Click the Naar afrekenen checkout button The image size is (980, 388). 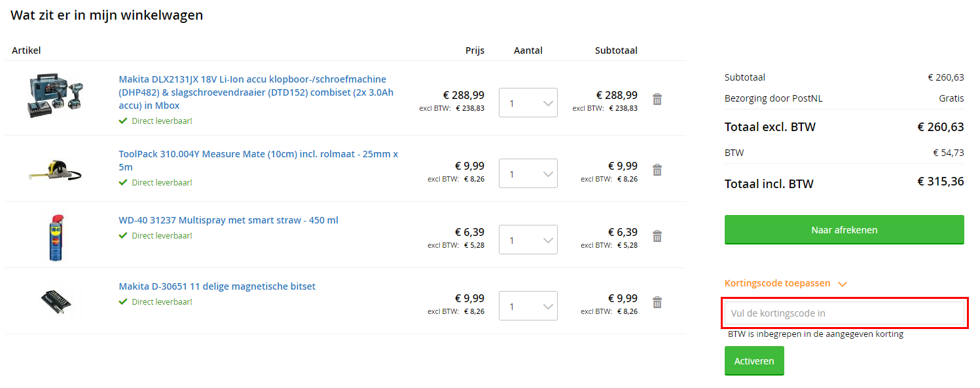tap(844, 230)
